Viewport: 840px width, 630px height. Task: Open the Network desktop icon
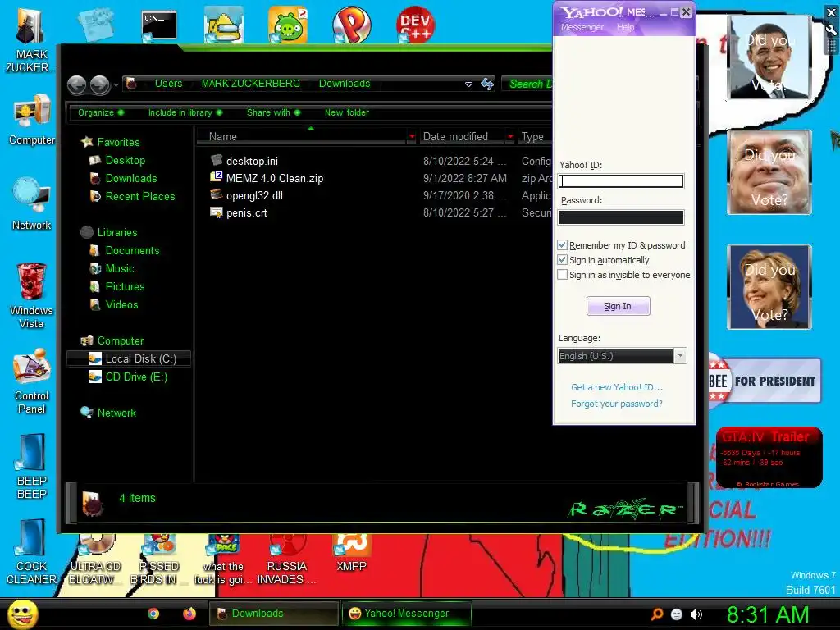(x=32, y=204)
